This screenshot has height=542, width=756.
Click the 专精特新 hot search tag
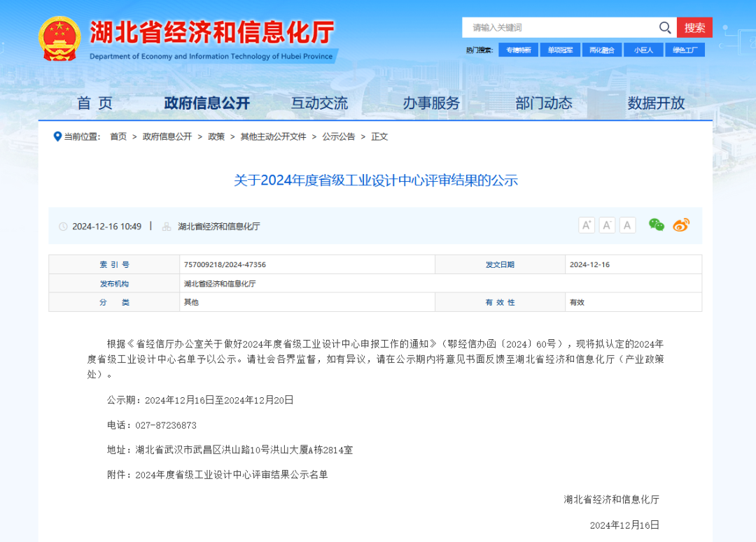point(519,50)
